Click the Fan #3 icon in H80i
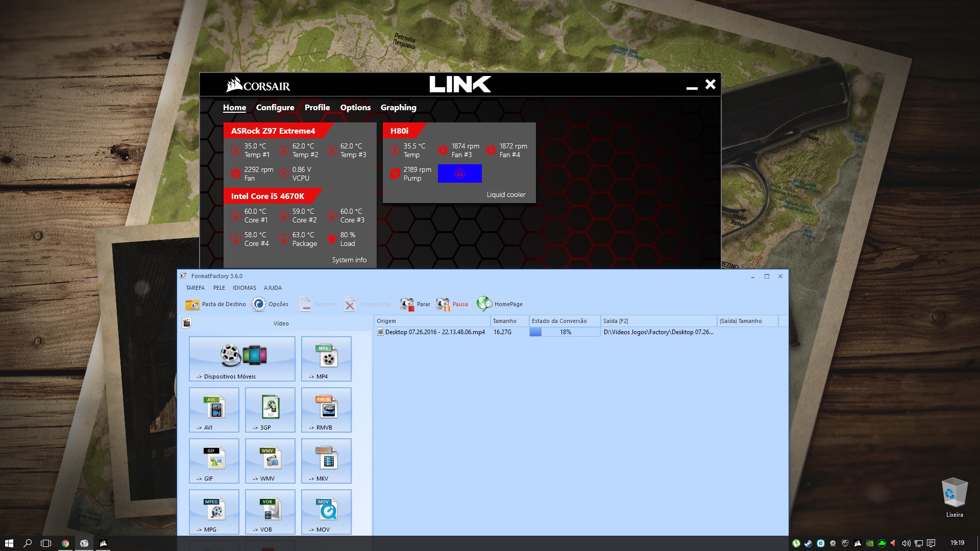 point(443,150)
